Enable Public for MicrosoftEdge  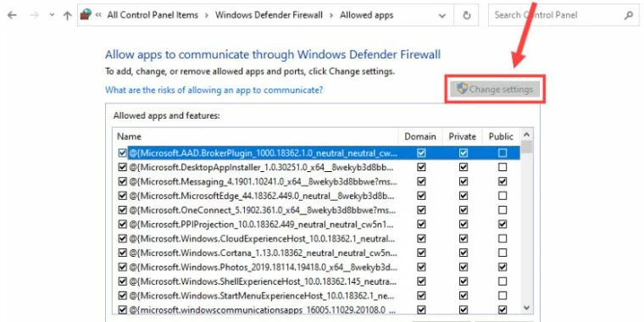tap(502, 196)
